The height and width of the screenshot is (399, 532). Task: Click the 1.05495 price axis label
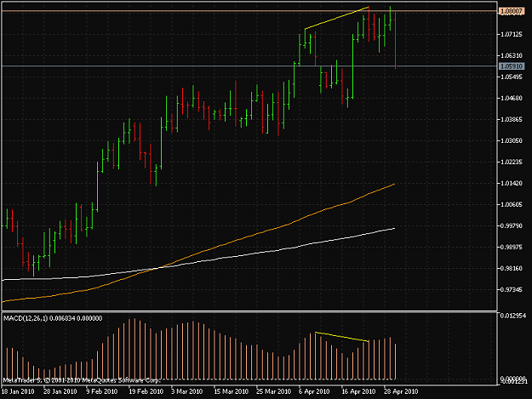click(x=512, y=77)
